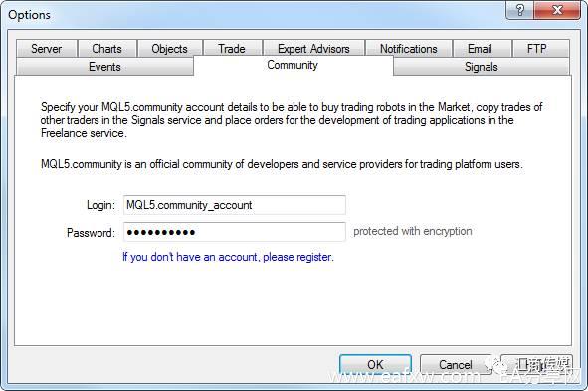The height and width of the screenshot is (391, 588).
Task: Open the Charts tab
Action: (x=107, y=49)
